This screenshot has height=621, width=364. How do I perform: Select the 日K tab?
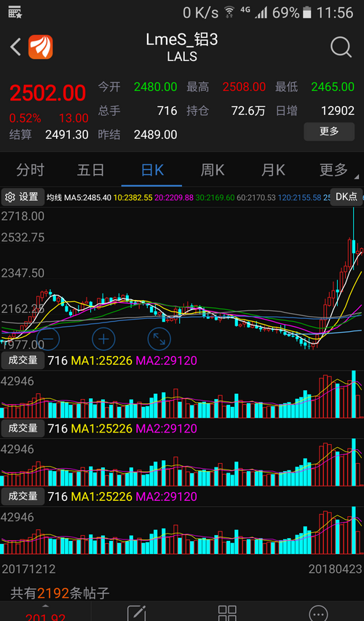(152, 170)
